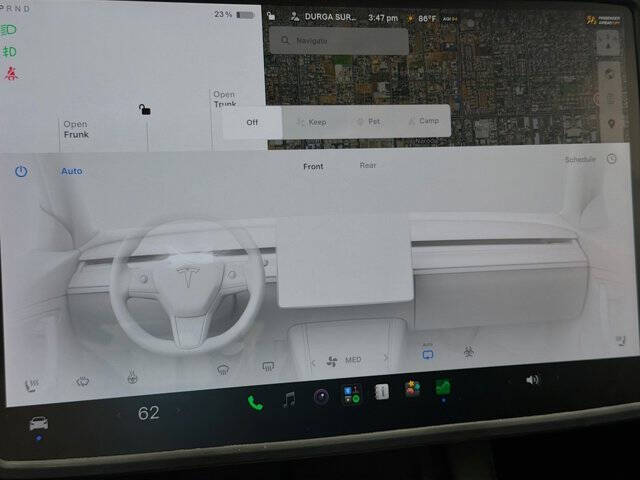Toggle the satellite map globe icon
The width and height of the screenshot is (640, 480).
coord(610,75)
